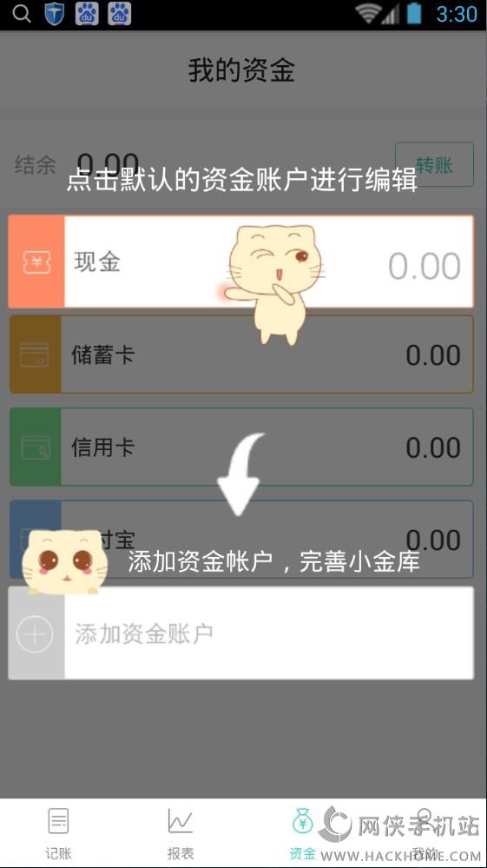This screenshot has width=487, height=868.
Task: Tap the orange cash ticket icon
Action: 36,262
